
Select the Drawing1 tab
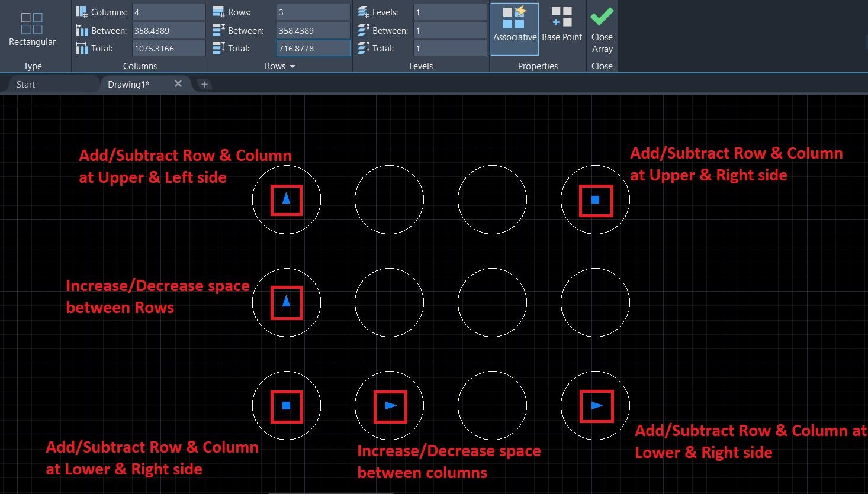pyautogui.click(x=128, y=84)
